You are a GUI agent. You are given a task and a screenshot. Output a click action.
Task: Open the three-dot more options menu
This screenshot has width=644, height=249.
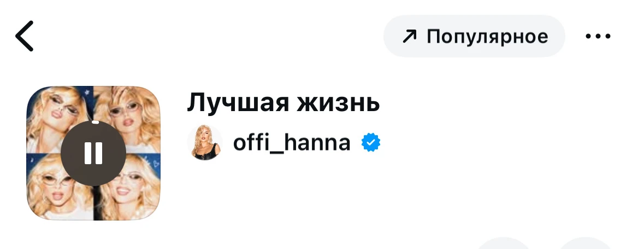(x=598, y=36)
